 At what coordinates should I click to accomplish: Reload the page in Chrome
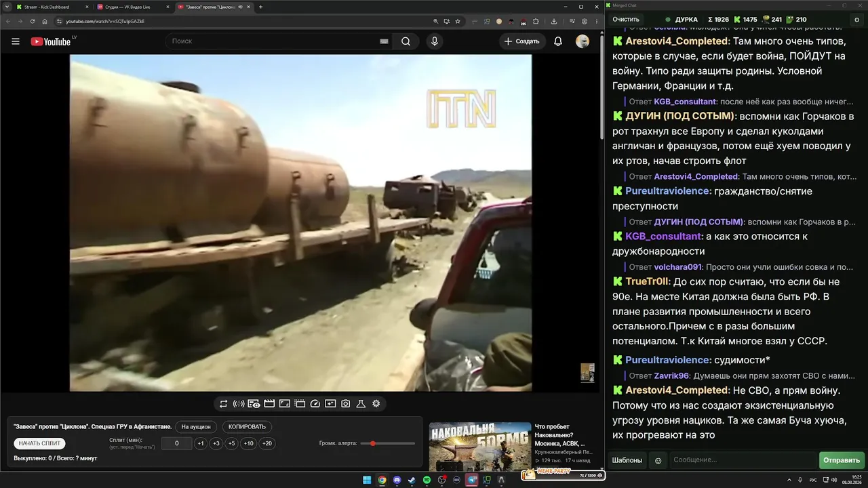pyautogui.click(x=33, y=21)
